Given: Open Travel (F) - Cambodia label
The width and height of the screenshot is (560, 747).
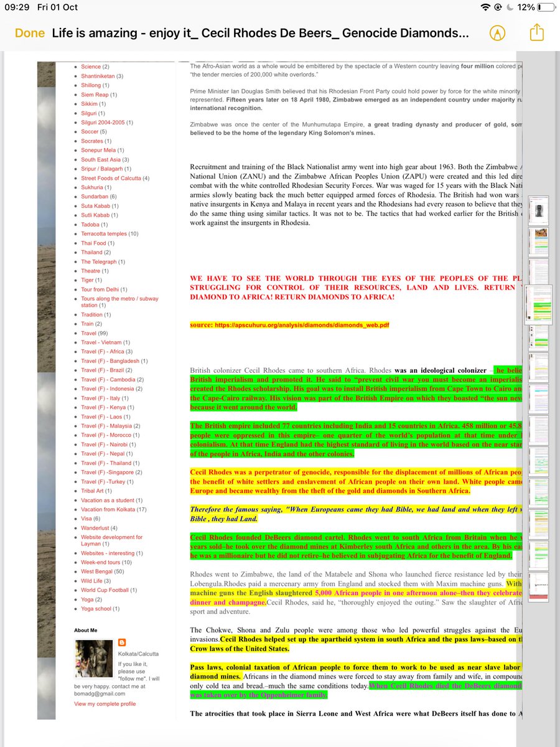Looking at the screenshot, I should coord(108,380).
